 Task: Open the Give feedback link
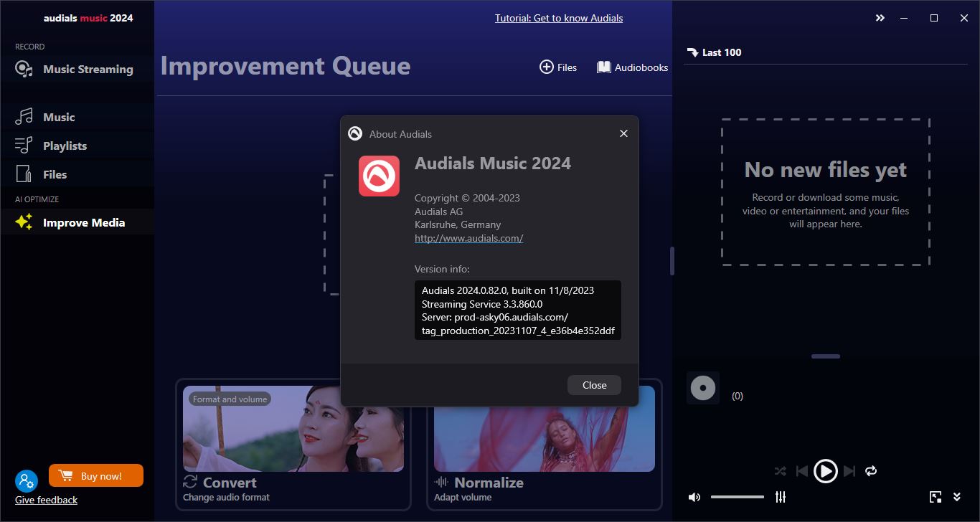[x=46, y=500]
